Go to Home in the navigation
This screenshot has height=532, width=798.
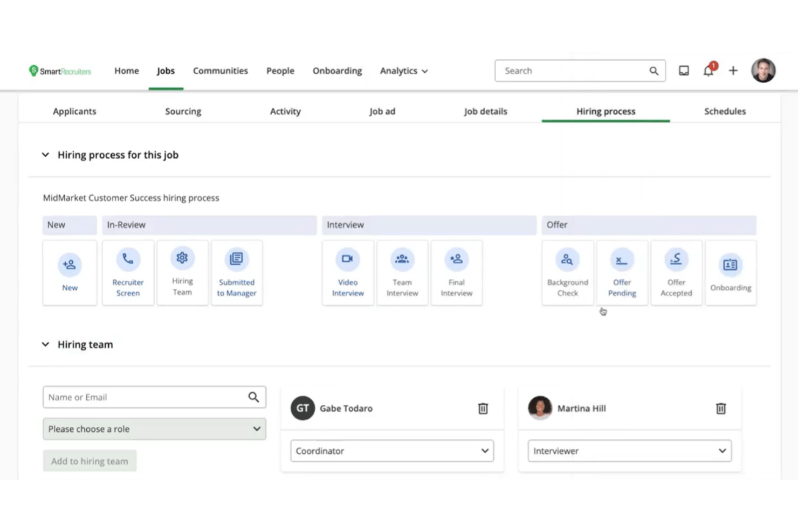(127, 71)
